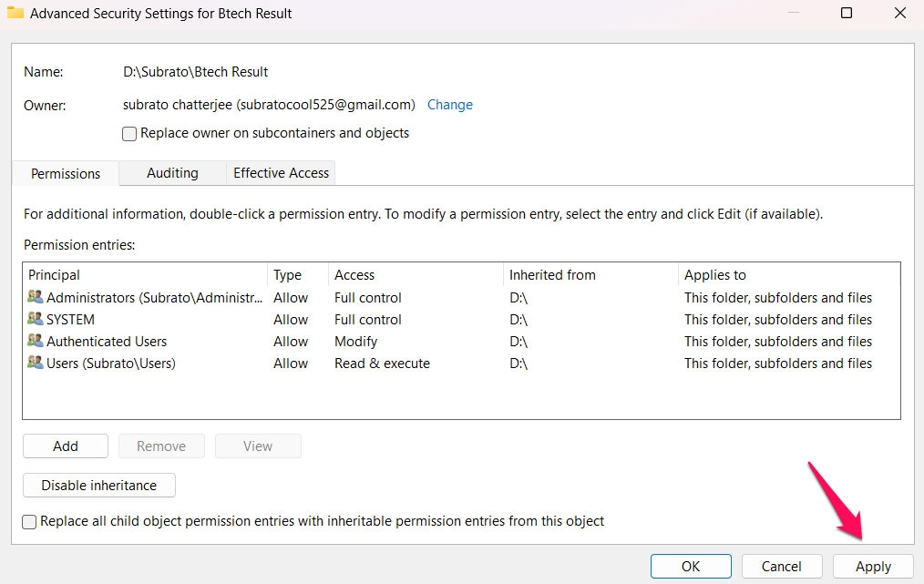
Task: Click the Authenticated Users group icon
Action: tap(36, 341)
